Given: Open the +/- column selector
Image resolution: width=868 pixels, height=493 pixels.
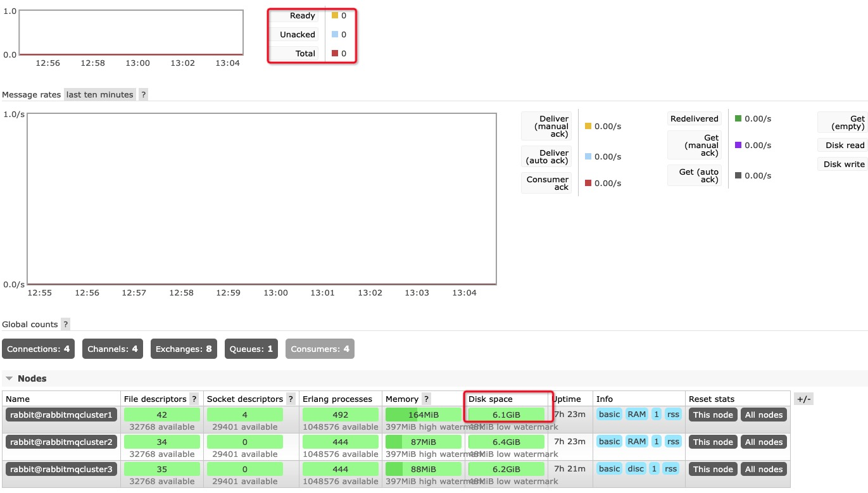Looking at the screenshot, I should coord(803,399).
